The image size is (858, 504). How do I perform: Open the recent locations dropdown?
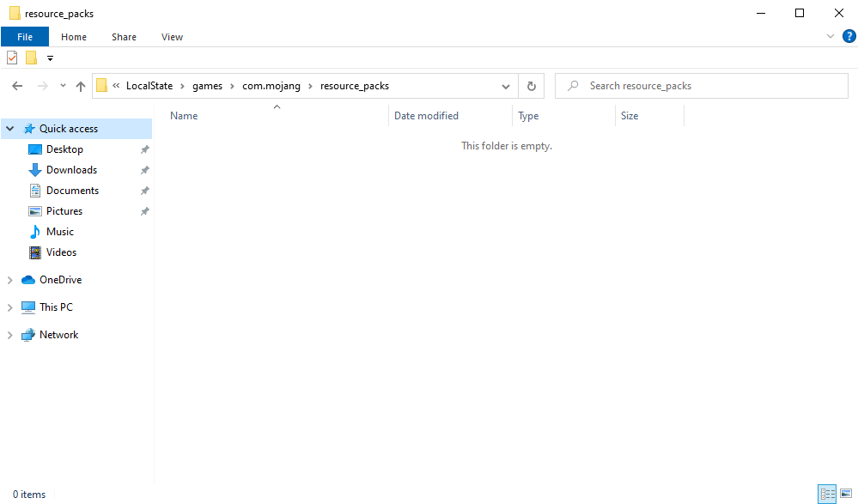pos(63,86)
